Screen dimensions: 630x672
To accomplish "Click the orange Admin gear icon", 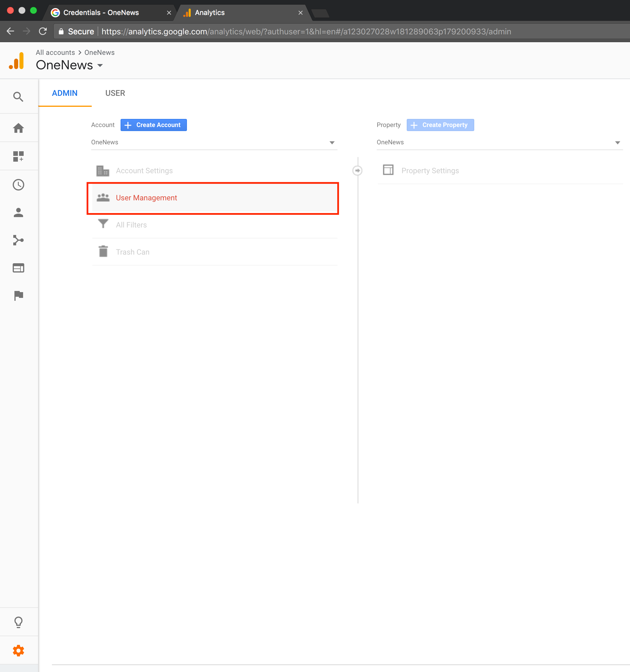I will (18, 651).
